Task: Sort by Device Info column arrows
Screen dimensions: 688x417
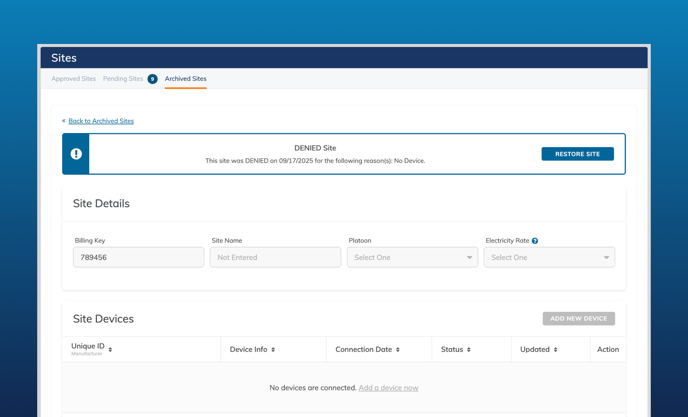Action: (x=273, y=350)
